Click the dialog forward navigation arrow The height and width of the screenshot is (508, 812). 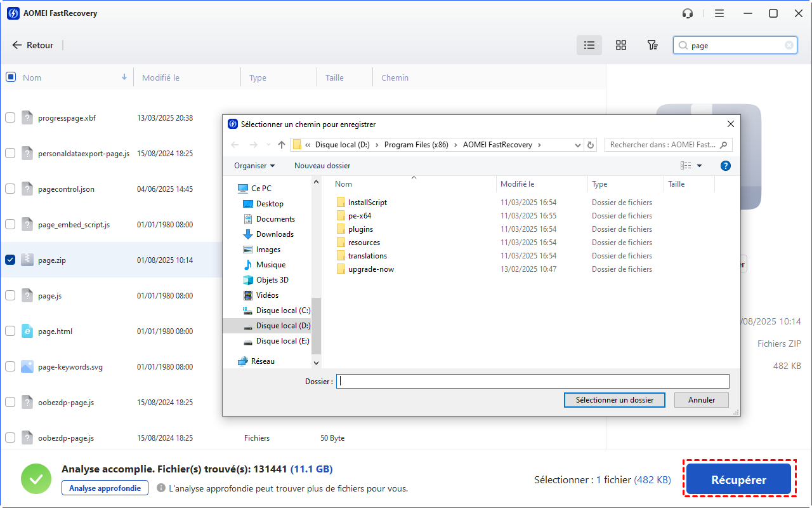pos(252,145)
